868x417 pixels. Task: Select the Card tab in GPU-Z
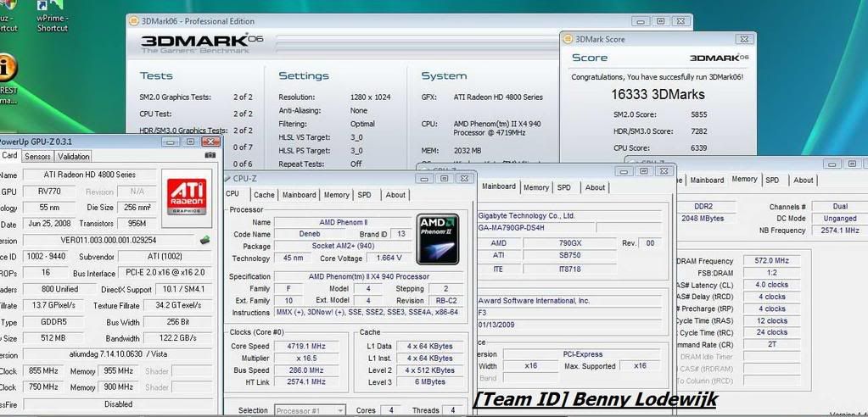pyautogui.click(x=9, y=155)
